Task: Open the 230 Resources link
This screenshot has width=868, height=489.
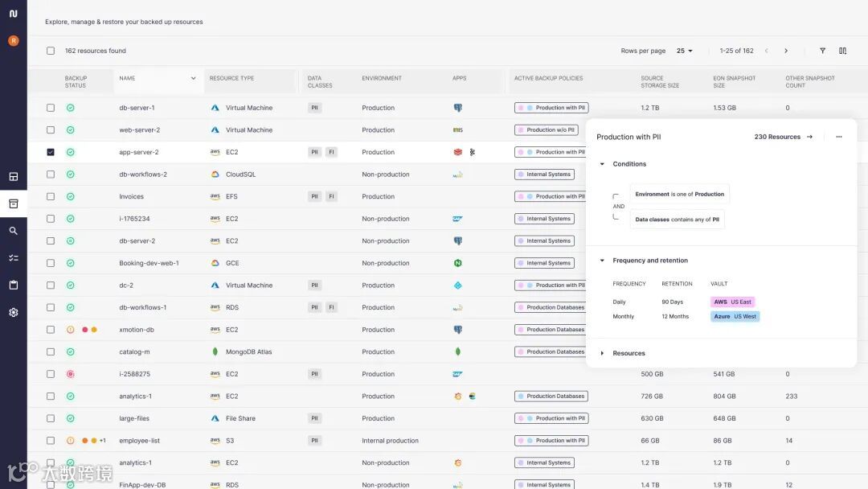Action: coord(783,137)
